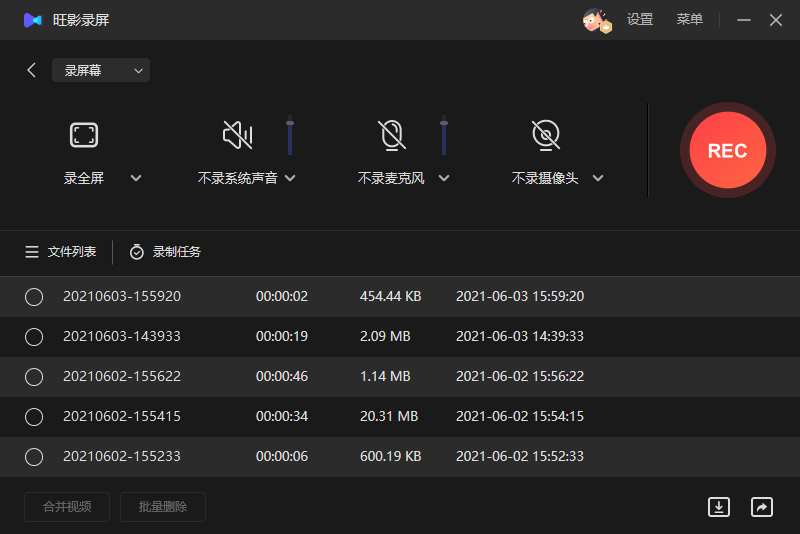Screen dimensions: 800x534
Task: Click the share arrow icon at bottom right
Action: pos(762,507)
